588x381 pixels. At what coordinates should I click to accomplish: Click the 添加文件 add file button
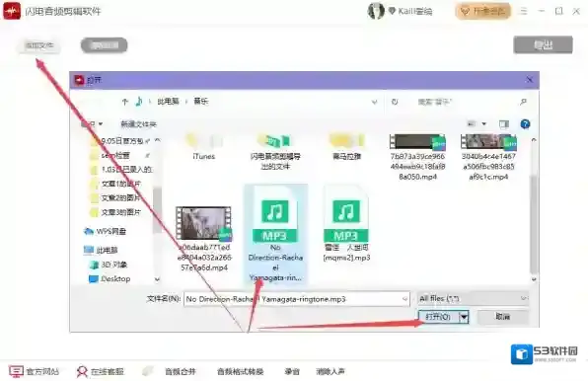[x=39, y=45]
